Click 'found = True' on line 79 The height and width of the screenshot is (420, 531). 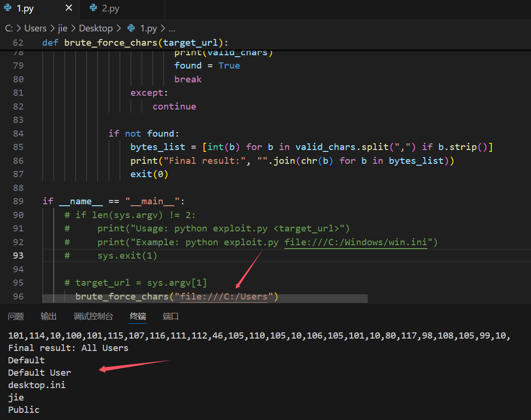[x=207, y=66]
